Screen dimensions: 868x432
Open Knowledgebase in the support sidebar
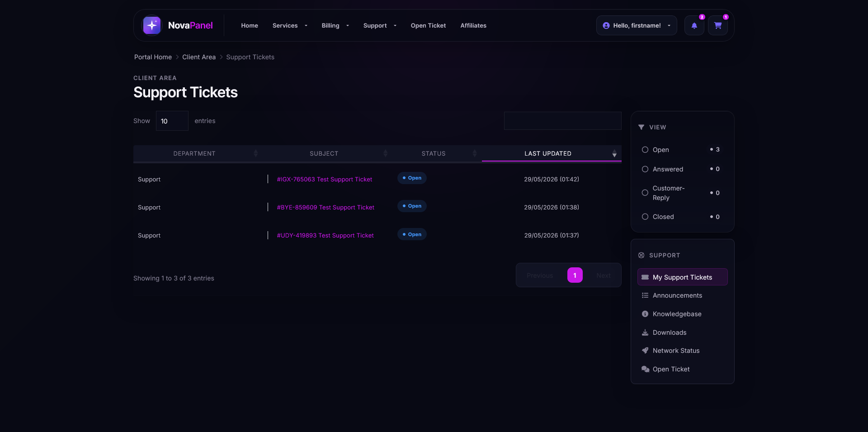tap(682, 314)
